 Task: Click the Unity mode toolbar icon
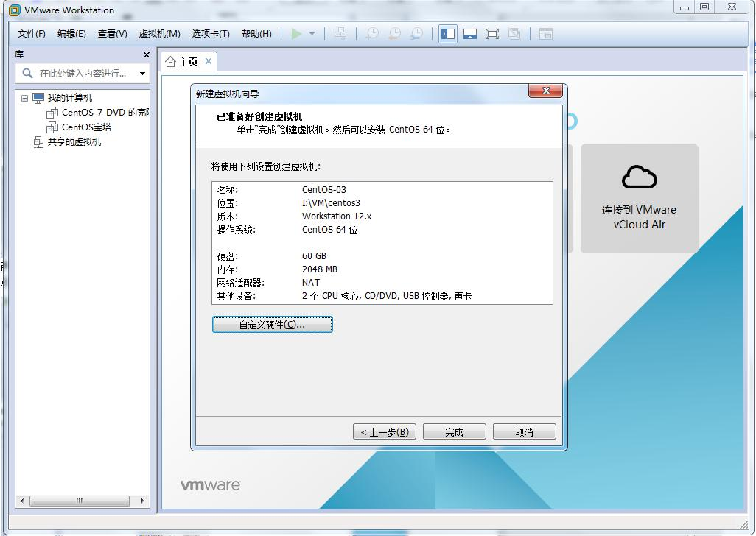click(514, 34)
